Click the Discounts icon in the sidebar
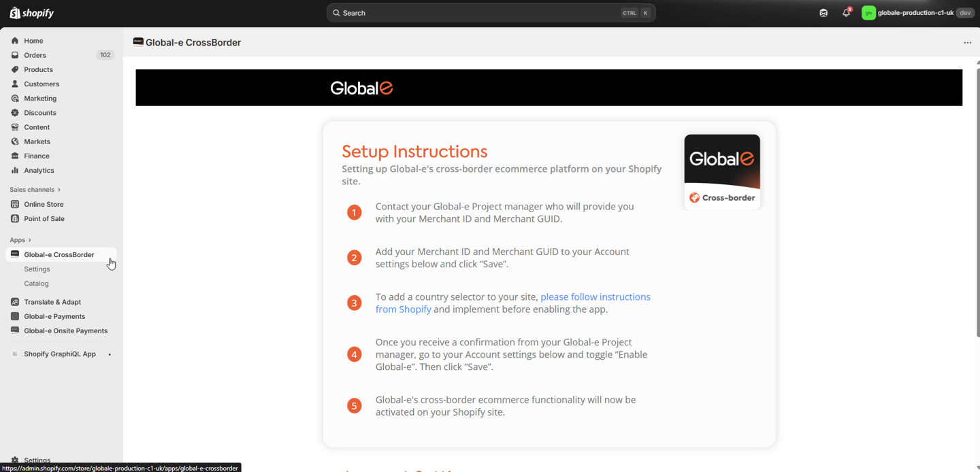Image resolution: width=980 pixels, height=472 pixels. (15, 113)
